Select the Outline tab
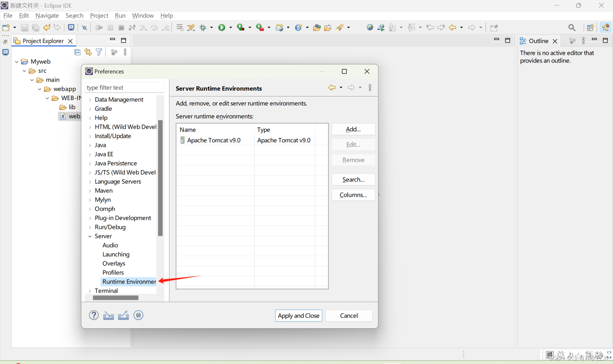Image resolution: width=613 pixels, height=364 pixels. pyautogui.click(x=538, y=41)
